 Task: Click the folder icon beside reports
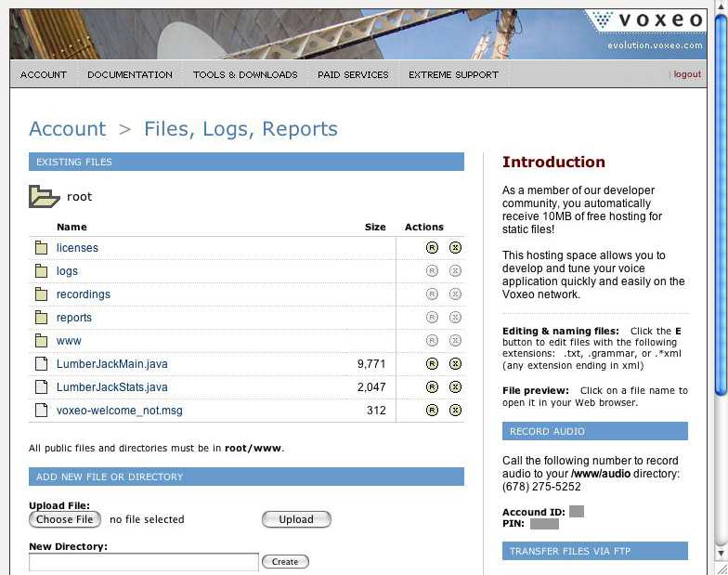pyautogui.click(x=41, y=318)
